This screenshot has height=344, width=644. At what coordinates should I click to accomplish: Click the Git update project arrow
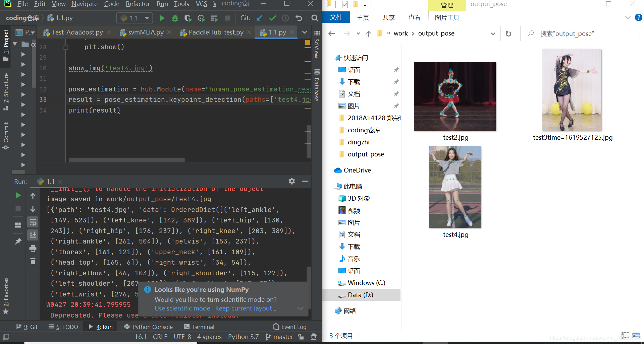click(x=259, y=18)
